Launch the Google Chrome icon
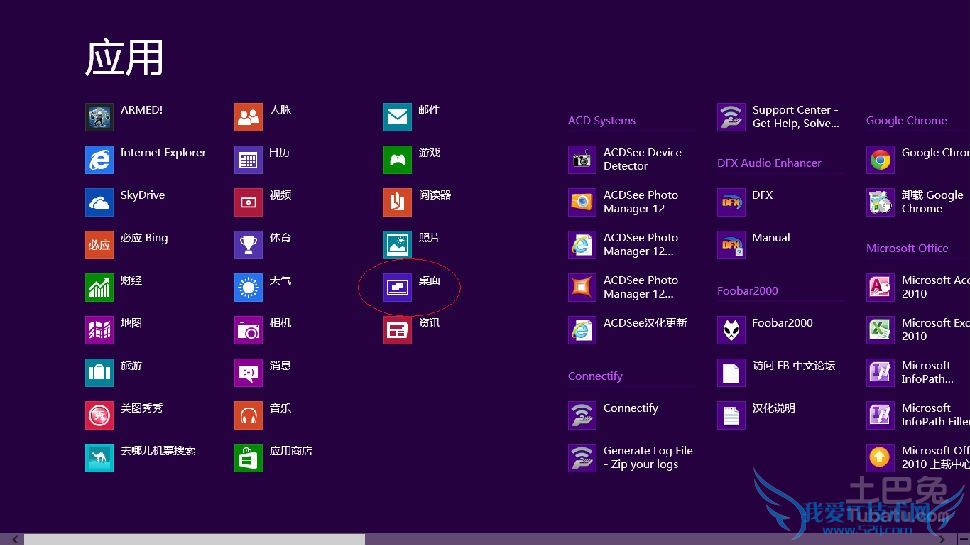The width and height of the screenshot is (970, 545). [x=880, y=160]
